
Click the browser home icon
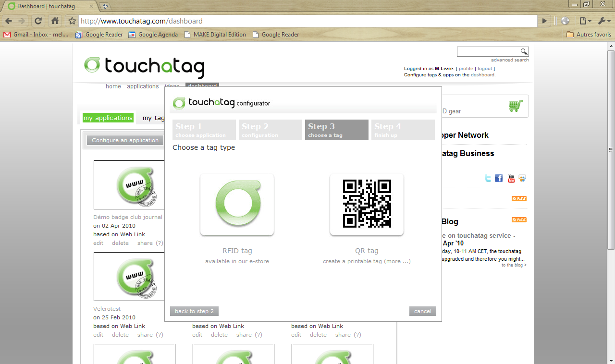click(x=55, y=21)
